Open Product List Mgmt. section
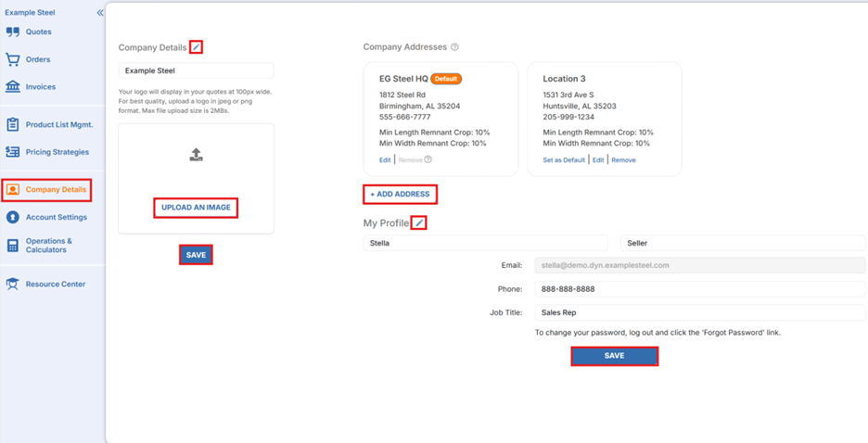Image resolution: width=868 pixels, height=443 pixels. pos(58,125)
